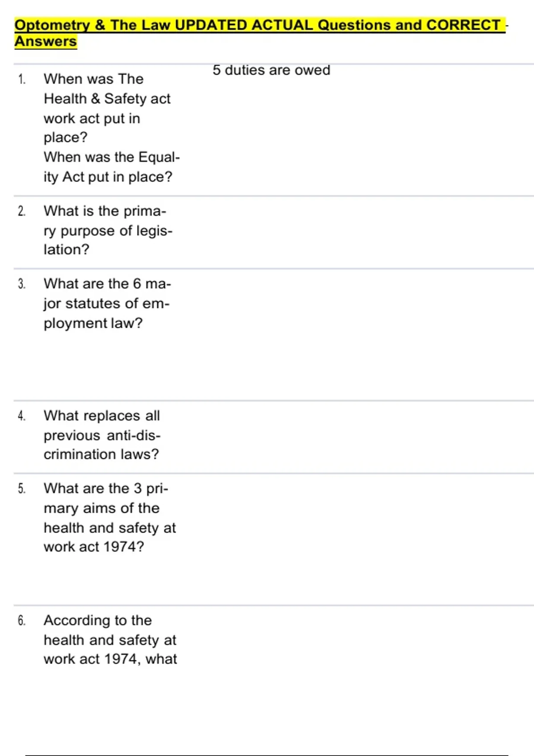Select the primary purpose of legislation question
The image size is (534, 756).
coord(107,230)
